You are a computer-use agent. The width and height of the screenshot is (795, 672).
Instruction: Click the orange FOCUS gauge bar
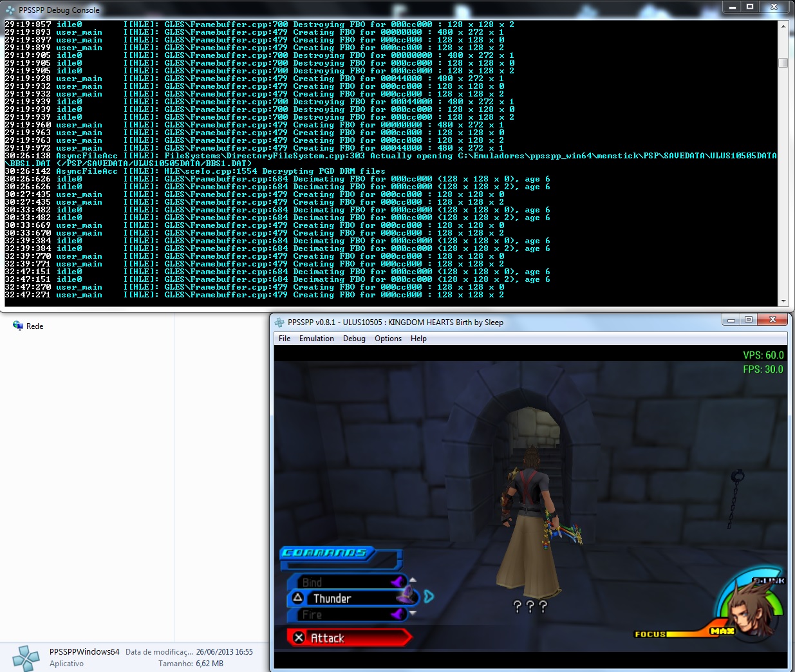[689, 633]
